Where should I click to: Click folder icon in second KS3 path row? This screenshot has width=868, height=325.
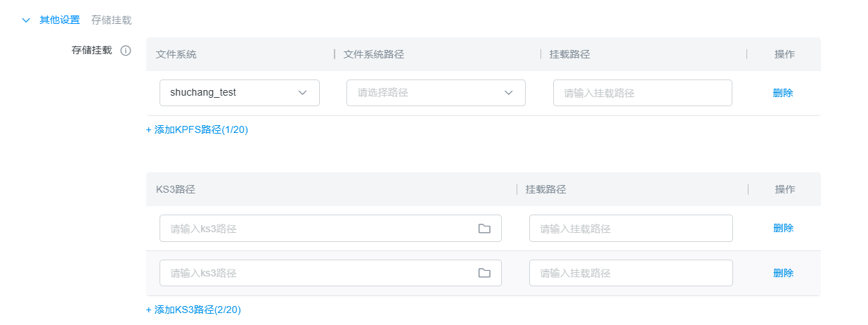pos(484,273)
